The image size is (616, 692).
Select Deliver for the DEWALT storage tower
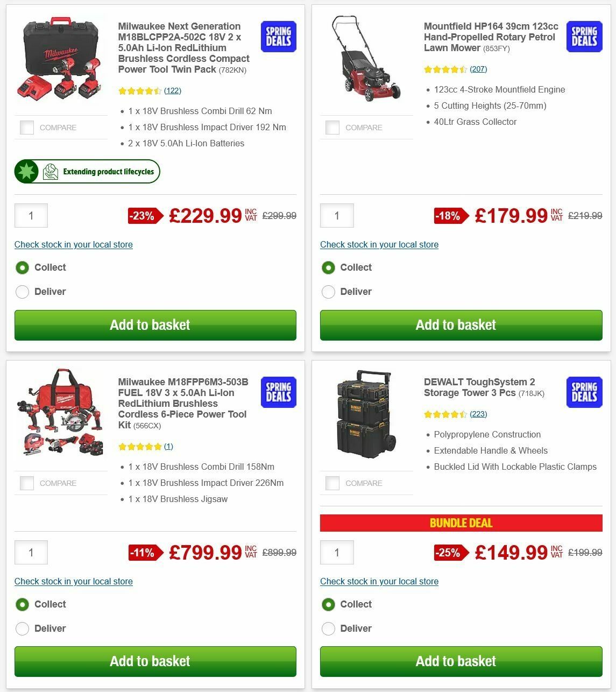tap(328, 629)
